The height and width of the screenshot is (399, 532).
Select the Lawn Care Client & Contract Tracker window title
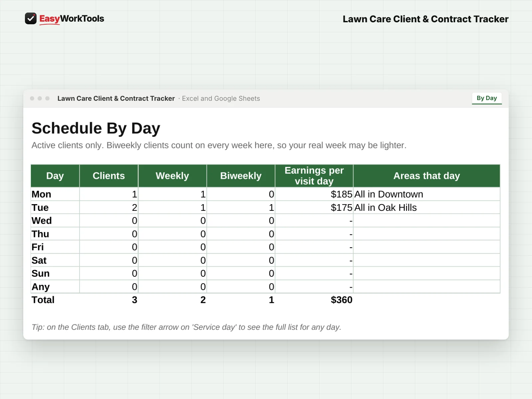(x=116, y=98)
